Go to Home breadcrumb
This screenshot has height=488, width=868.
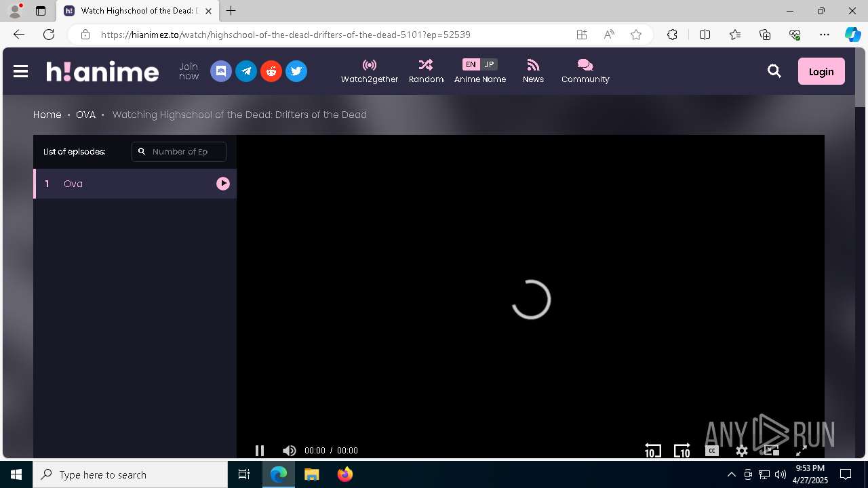coord(47,115)
